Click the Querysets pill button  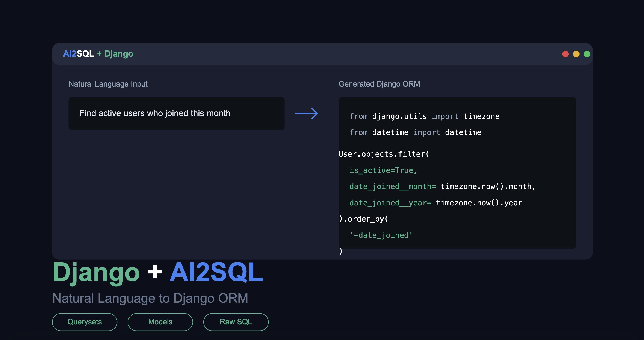point(85,322)
